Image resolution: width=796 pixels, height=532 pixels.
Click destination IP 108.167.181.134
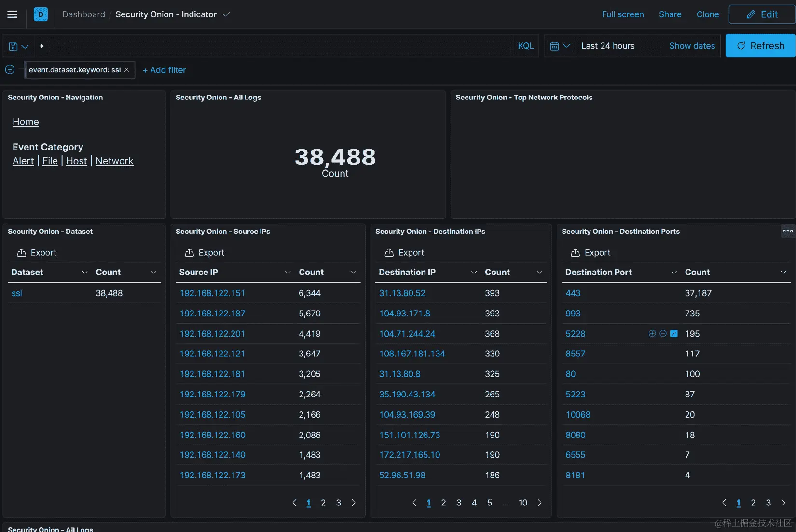pos(412,354)
